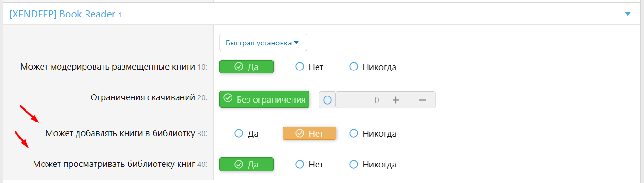Click the label Может добавлять книги в библиотку
The height and width of the screenshot is (183, 644).
click(120, 133)
